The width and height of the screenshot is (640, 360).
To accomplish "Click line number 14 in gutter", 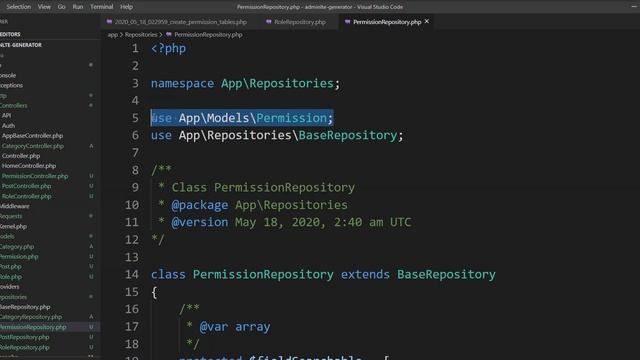I will pos(132,275).
